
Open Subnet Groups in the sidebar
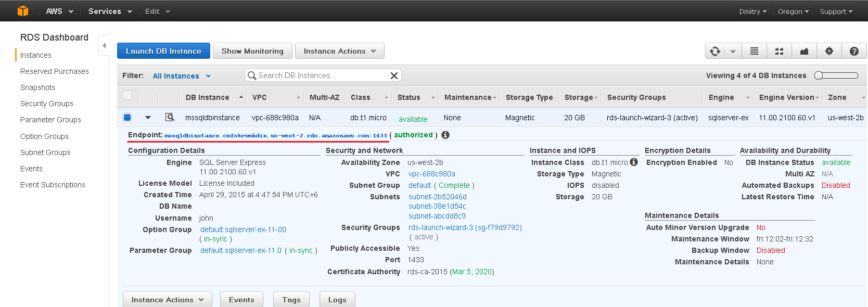45,152
